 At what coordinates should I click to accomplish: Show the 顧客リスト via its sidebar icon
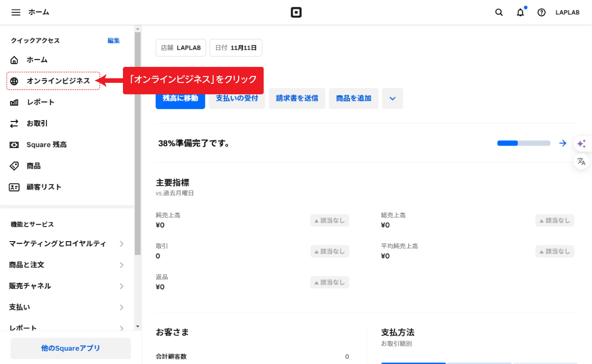pyautogui.click(x=15, y=187)
